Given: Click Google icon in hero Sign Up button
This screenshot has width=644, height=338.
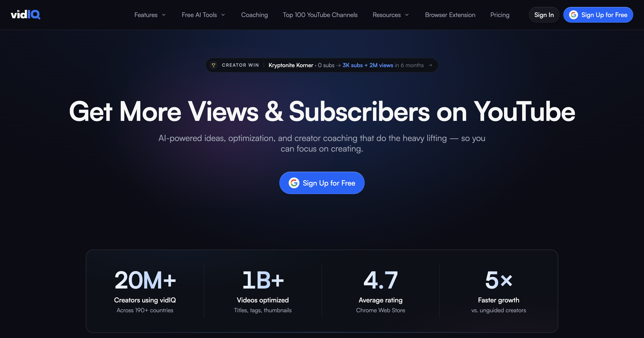Looking at the screenshot, I should pyautogui.click(x=294, y=183).
